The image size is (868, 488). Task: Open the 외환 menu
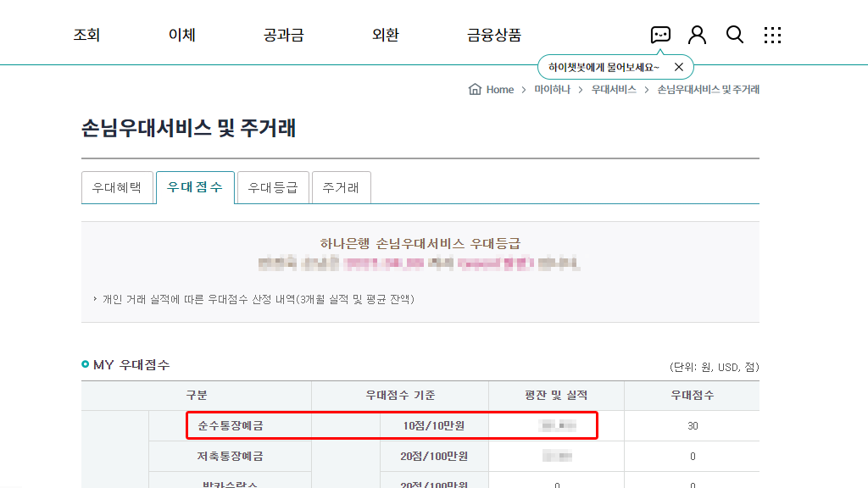click(x=384, y=35)
